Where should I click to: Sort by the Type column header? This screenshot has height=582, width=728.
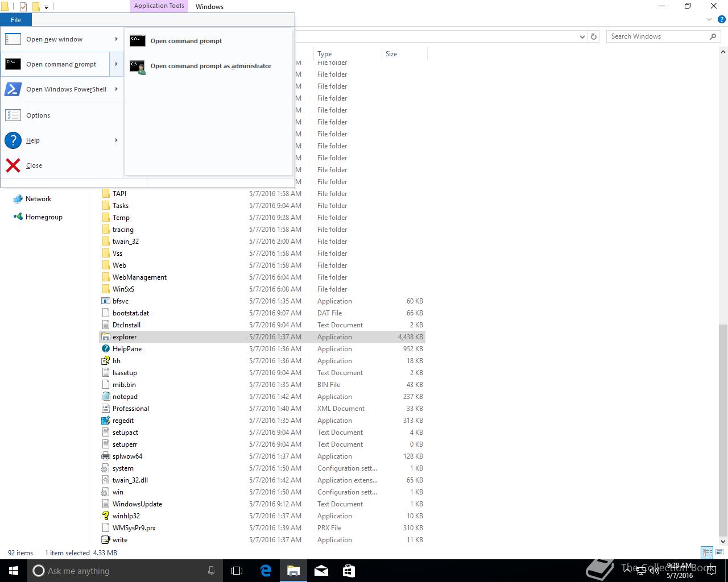[348, 54]
